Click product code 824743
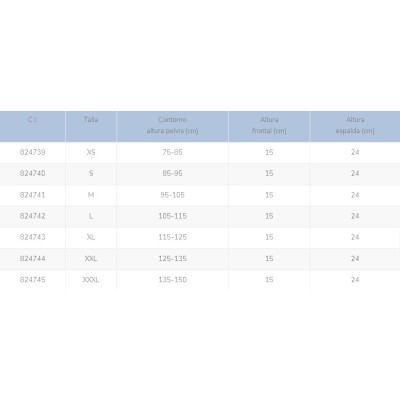 (x=32, y=237)
